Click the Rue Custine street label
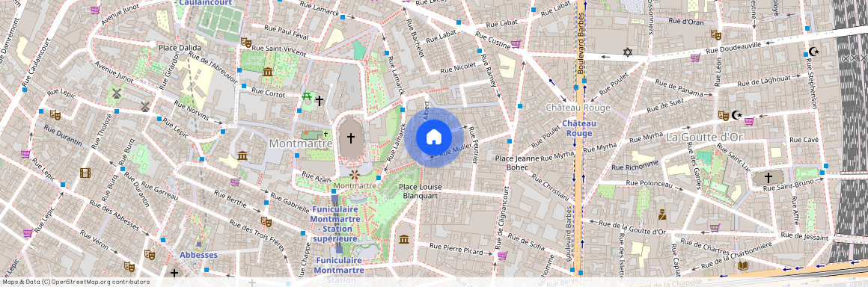Screen dimensions: 868x287 tap(492, 40)
